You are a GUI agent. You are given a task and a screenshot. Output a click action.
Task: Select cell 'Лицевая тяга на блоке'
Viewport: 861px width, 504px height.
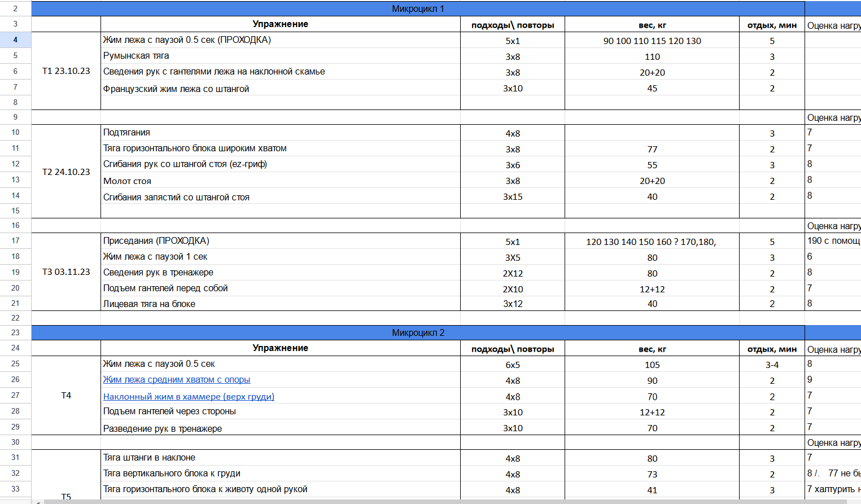coord(281,304)
